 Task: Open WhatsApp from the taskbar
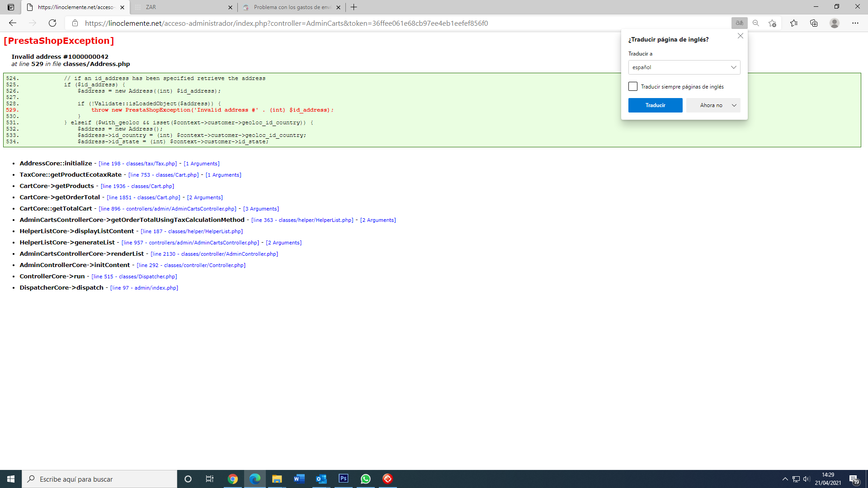(365, 479)
